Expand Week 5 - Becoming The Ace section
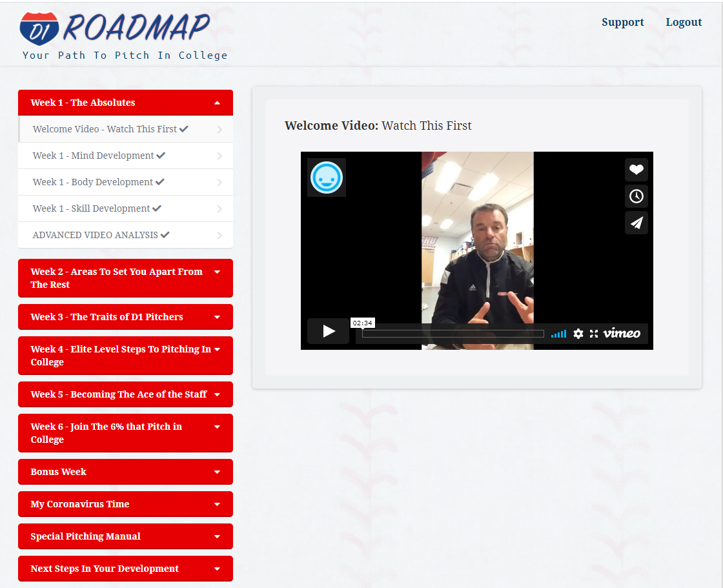The image size is (723, 588). coord(125,394)
